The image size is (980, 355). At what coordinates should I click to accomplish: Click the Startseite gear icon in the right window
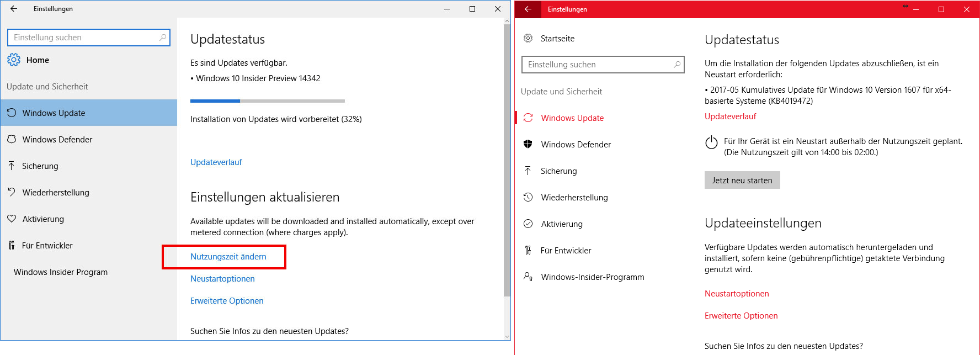click(528, 38)
